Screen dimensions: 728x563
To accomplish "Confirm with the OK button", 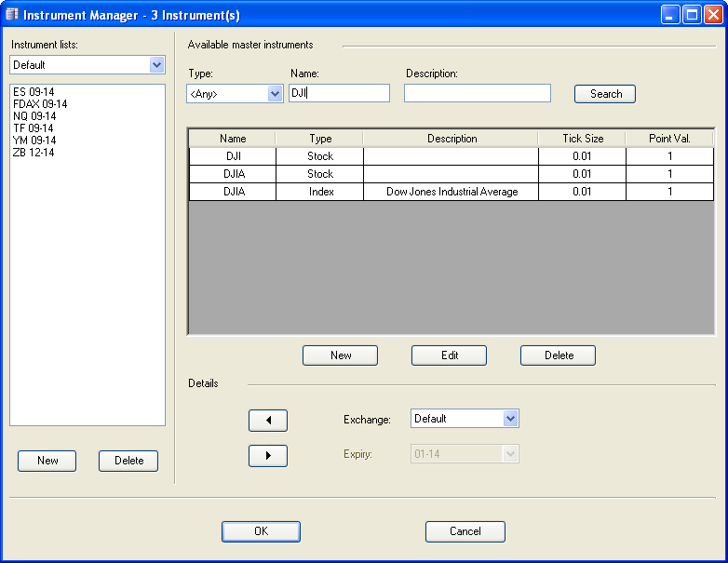I will [x=261, y=531].
